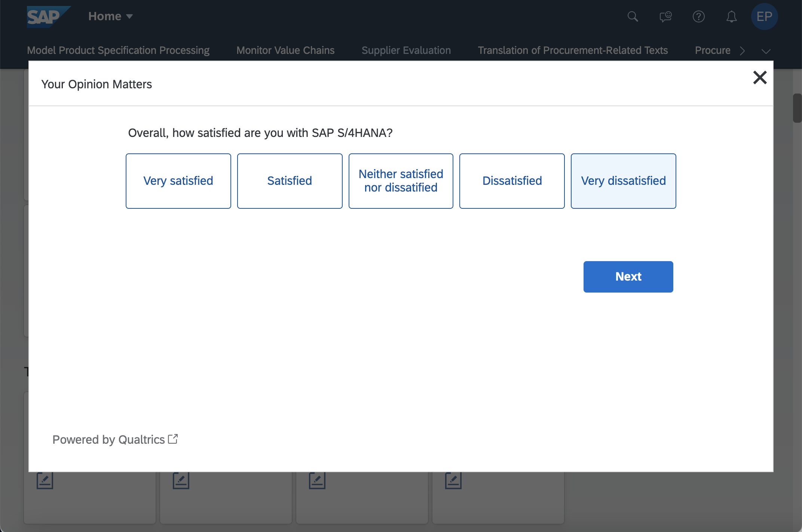Open the search icon in the header
Image resolution: width=802 pixels, height=532 pixels.
(x=633, y=16)
